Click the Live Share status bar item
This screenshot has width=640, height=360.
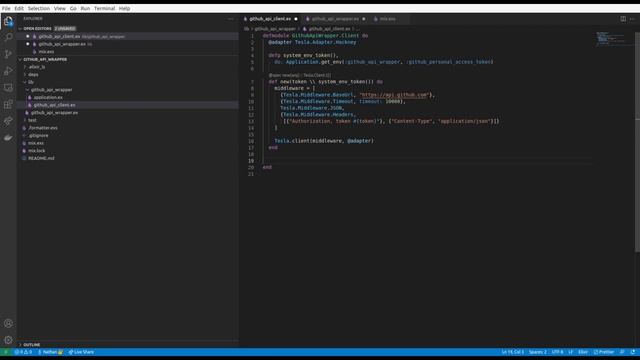[x=81, y=352]
